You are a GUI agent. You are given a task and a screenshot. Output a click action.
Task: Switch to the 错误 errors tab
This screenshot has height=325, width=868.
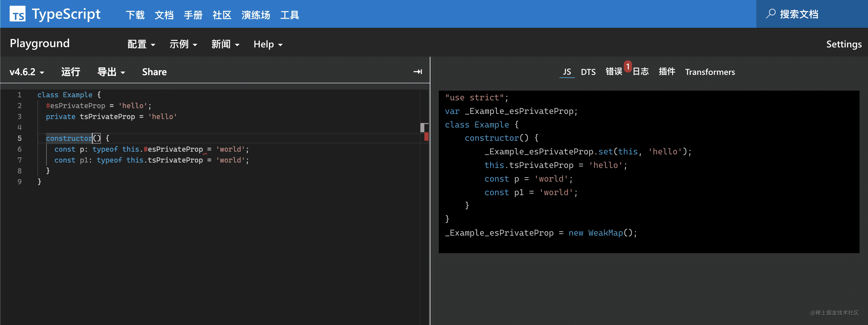[x=614, y=72]
